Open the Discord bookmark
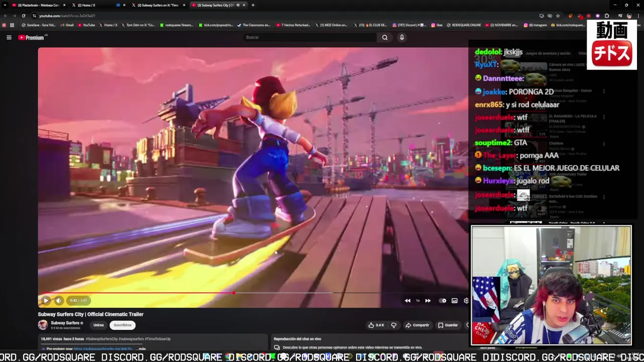The height and width of the screenshot is (362, 644). pyautogui.click(x=410, y=25)
